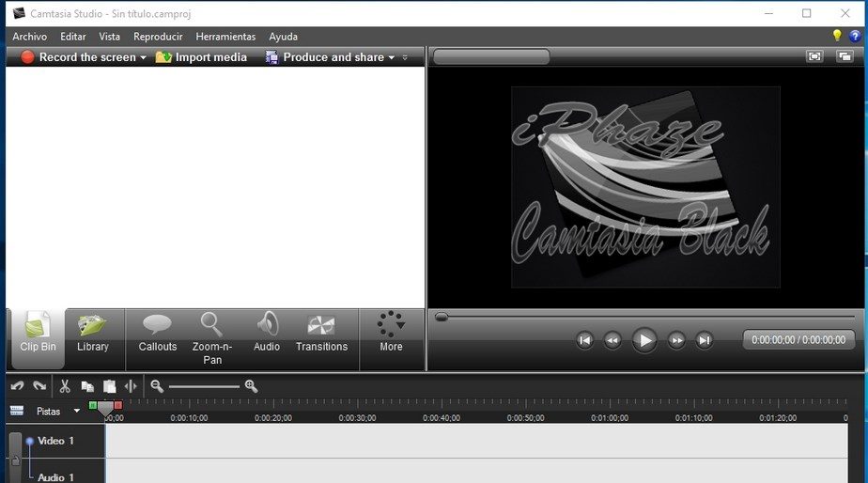Open the Produce and share dropdown arrow
Screen dimensions: 868x483
392,57
